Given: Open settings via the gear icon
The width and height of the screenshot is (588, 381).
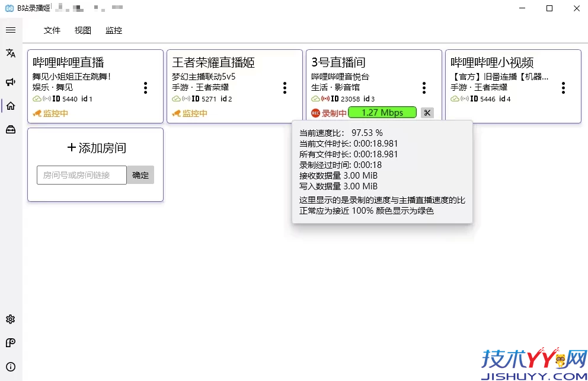Looking at the screenshot, I should tap(10, 319).
